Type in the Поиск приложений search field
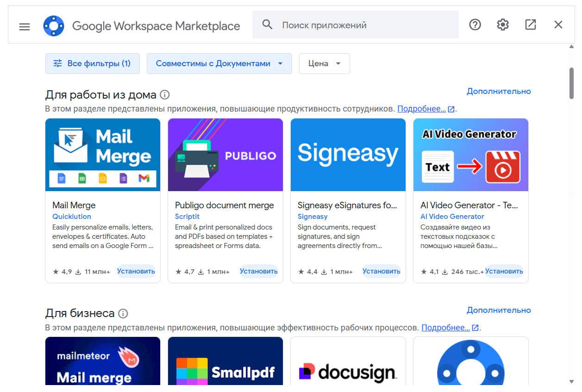Screen dimensions: 582x392 point(356,25)
